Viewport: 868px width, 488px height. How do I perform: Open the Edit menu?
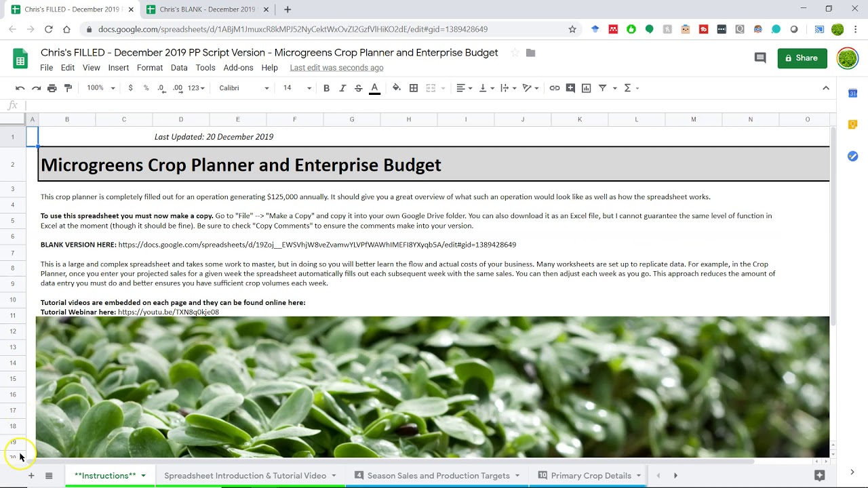pyautogui.click(x=68, y=68)
